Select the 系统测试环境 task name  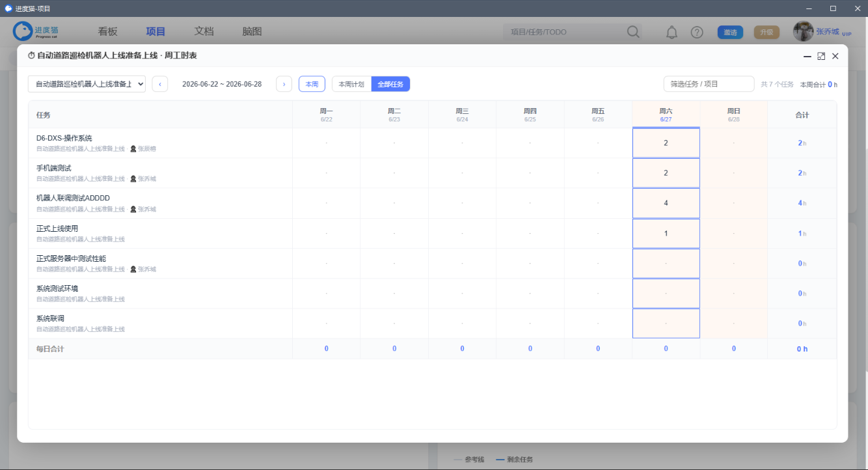pos(57,288)
